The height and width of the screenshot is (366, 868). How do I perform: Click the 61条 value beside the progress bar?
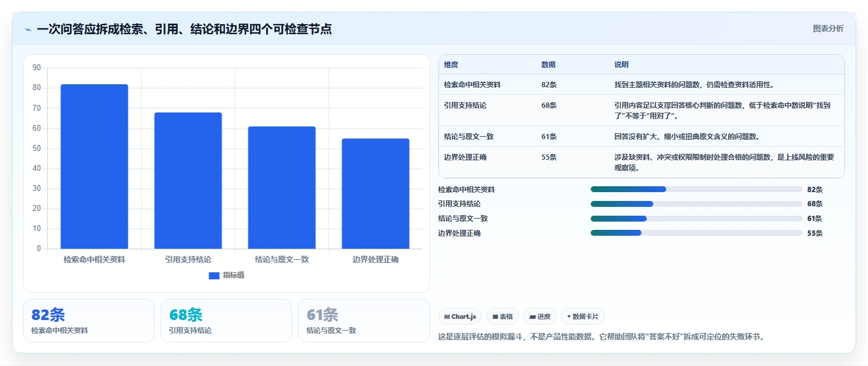(x=815, y=219)
